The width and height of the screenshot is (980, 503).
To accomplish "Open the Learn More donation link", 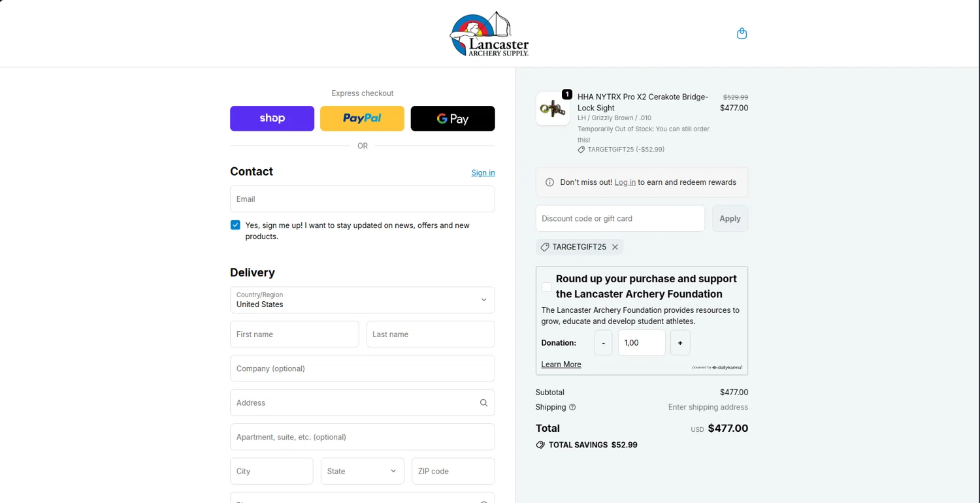I will coord(561,365).
